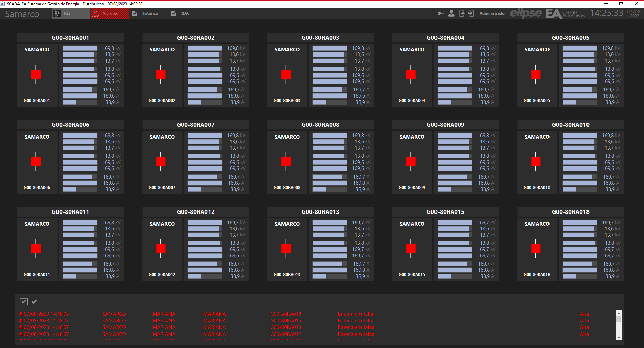Viewport: 644px width, 348px height.
Task: Open the G00-80RA013 panel header
Action: [x=320, y=212]
